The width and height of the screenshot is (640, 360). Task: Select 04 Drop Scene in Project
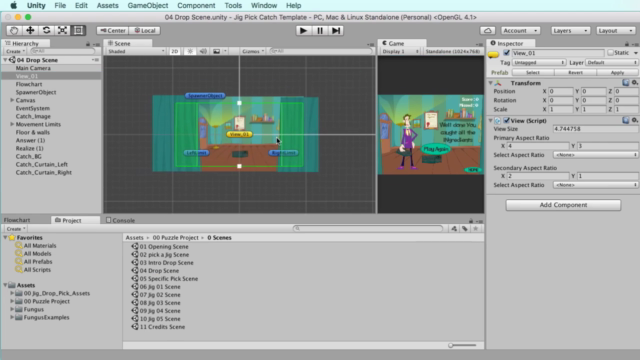click(159, 271)
